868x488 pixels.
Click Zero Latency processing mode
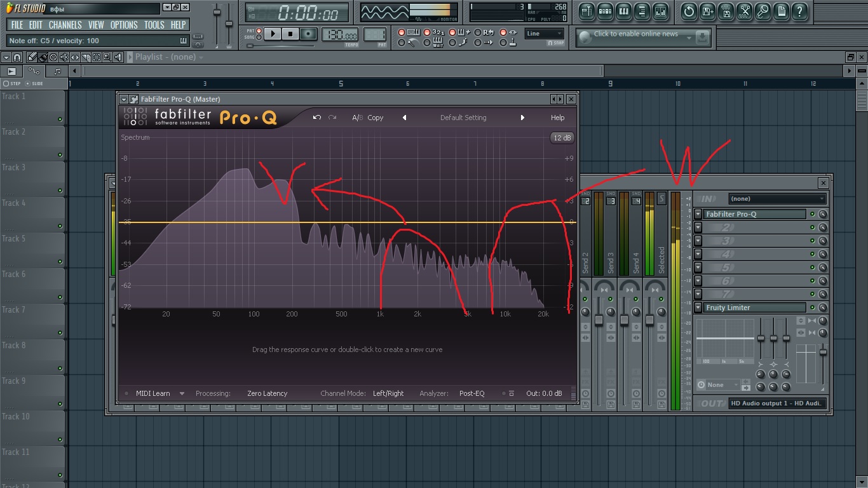pos(267,393)
